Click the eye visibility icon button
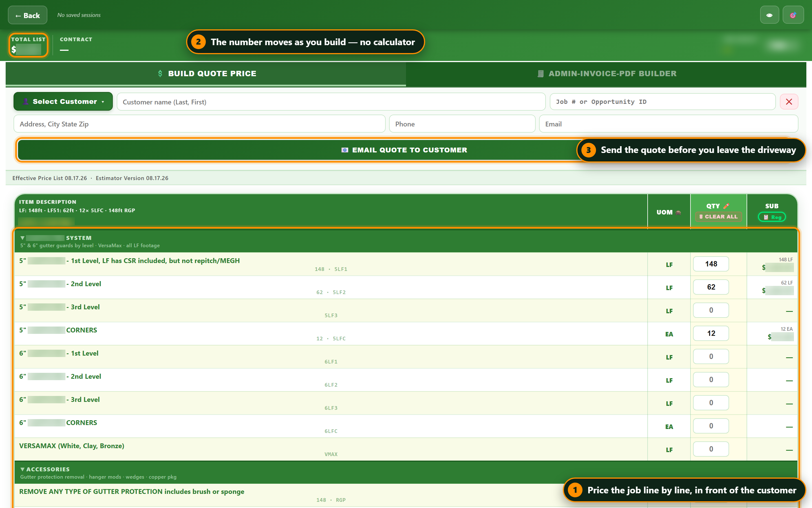This screenshot has width=812, height=508. tap(769, 15)
